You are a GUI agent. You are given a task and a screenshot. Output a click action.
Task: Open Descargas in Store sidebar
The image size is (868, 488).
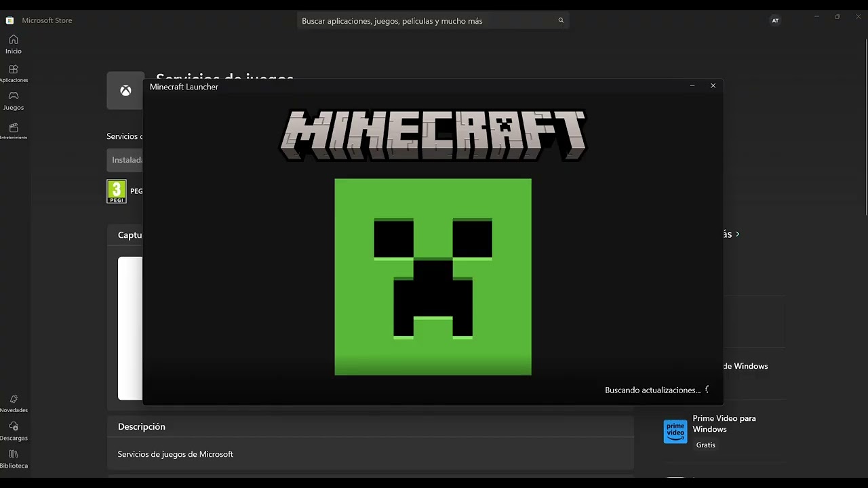[x=14, y=431]
